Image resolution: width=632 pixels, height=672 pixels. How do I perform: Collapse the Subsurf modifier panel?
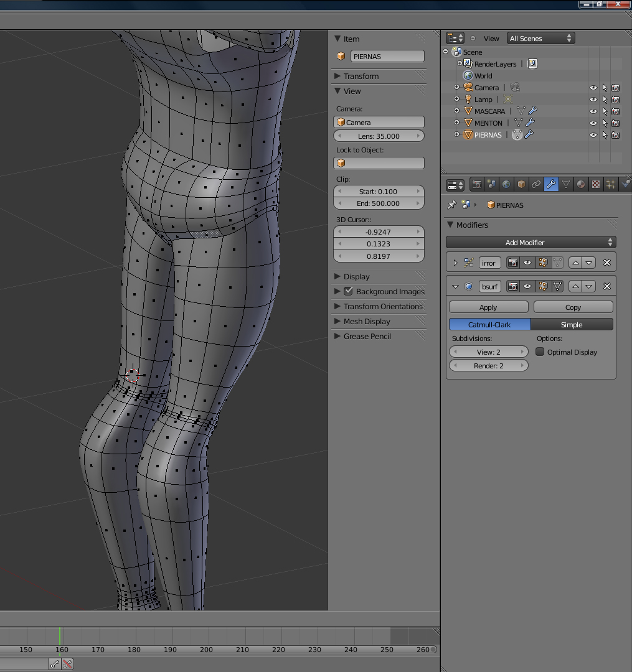(455, 286)
